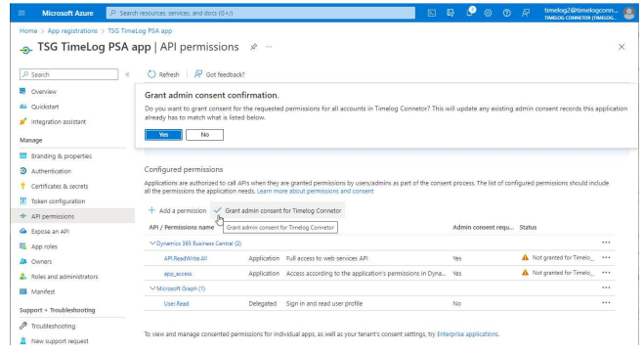Viewport: 644px width, 353px height.
Task: Open the account avatar menu
Action: (628, 13)
